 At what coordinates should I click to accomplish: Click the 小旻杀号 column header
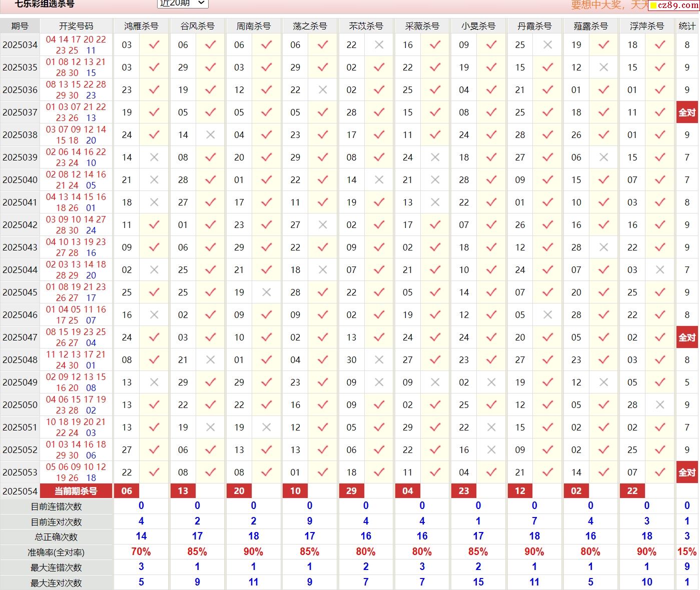point(478,26)
